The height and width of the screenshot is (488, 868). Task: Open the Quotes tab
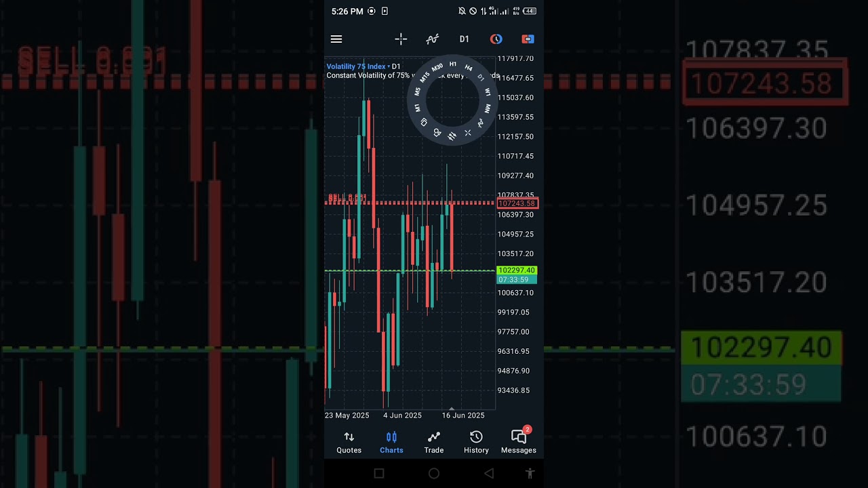[x=349, y=443]
